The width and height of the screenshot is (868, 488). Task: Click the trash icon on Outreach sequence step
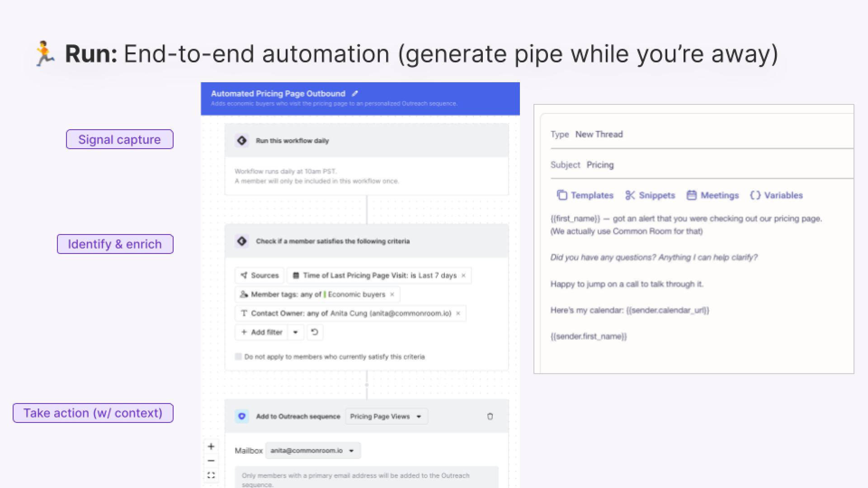tap(490, 417)
